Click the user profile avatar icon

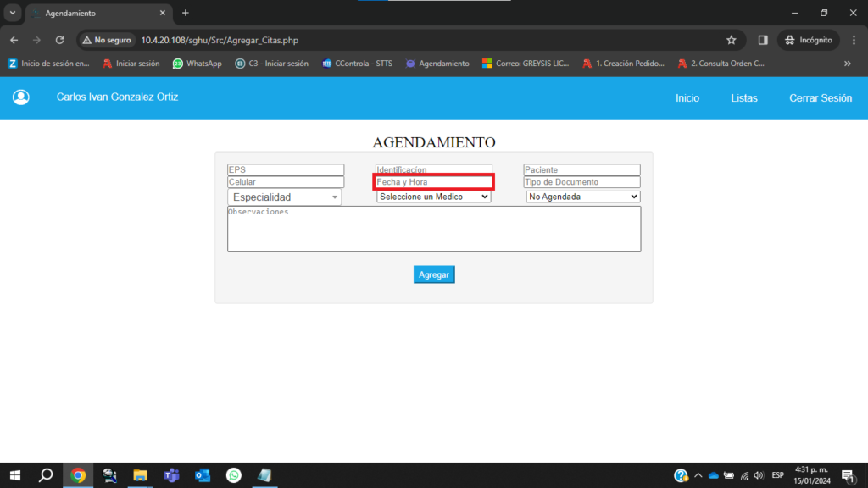click(x=21, y=97)
